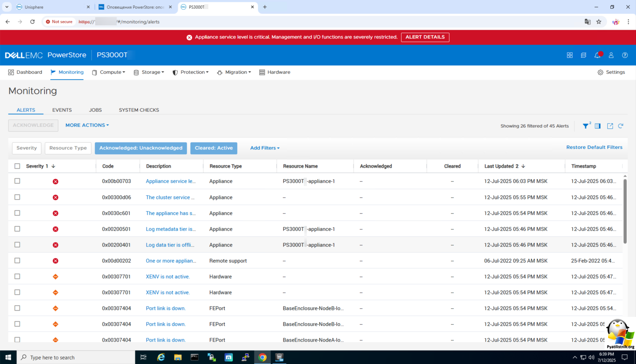Click the browser address bar URL

click(119, 21)
